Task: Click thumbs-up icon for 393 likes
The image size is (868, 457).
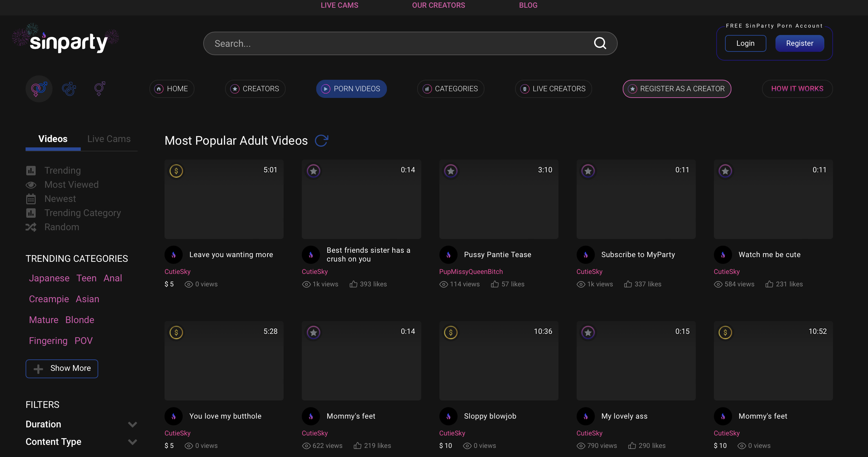Action: tap(353, 284)
